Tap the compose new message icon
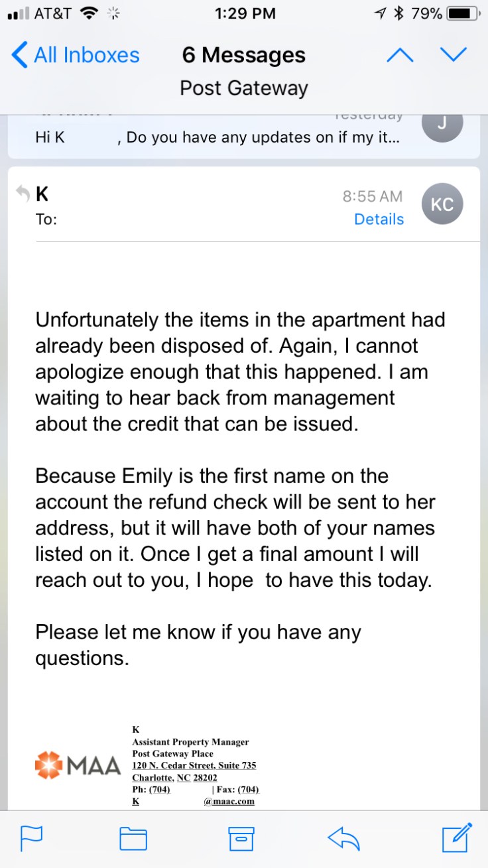 click(457, 837)
